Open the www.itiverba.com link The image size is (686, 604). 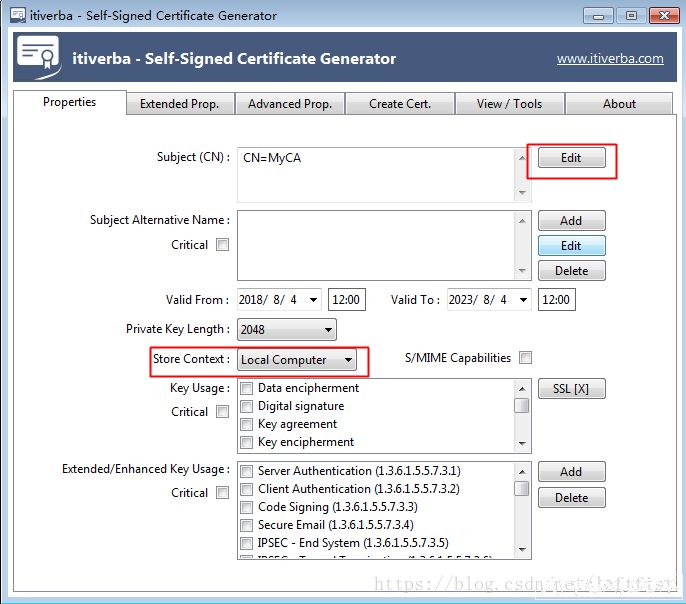tap(610, 59)
